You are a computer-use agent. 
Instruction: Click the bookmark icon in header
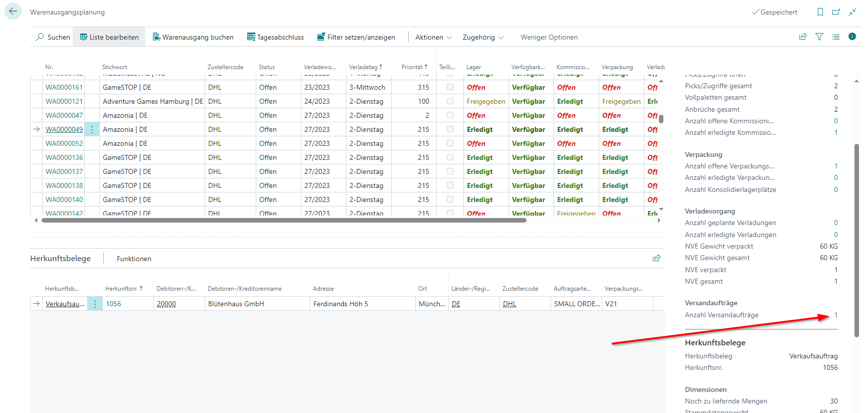pyautogui.click(x=820, y=12)
